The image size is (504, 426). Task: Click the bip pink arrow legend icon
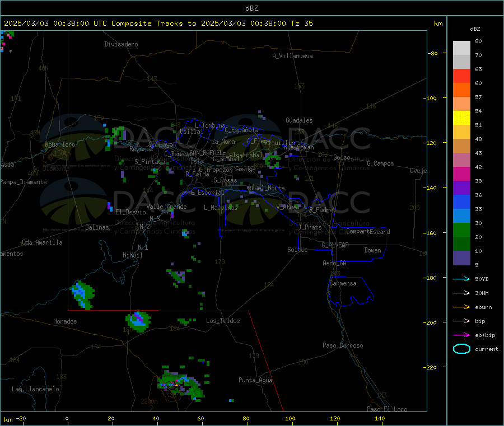point(461,321)
